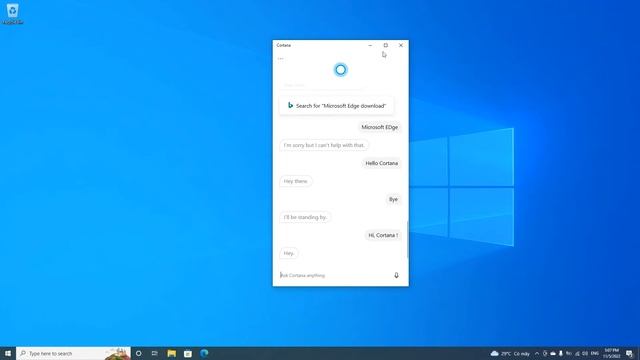The image size is (640, 360).
Task: Open the taskbar clock and date
Action: click(611, 353)
